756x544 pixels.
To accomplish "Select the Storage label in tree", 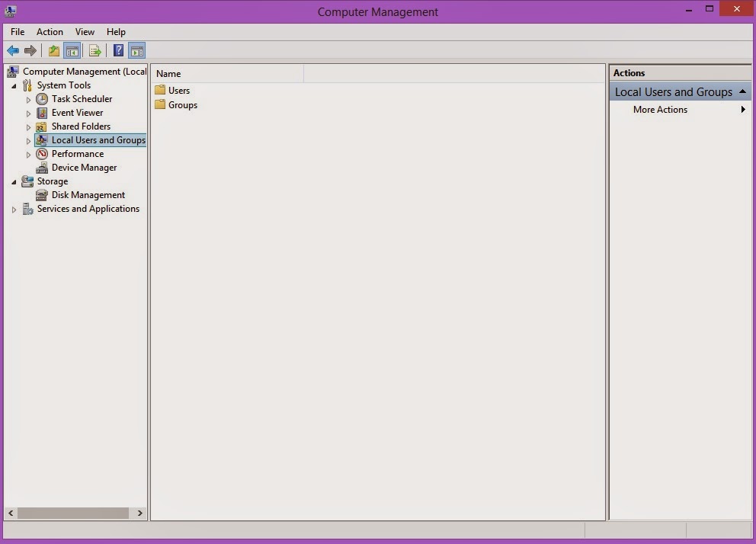I will 53,181.
